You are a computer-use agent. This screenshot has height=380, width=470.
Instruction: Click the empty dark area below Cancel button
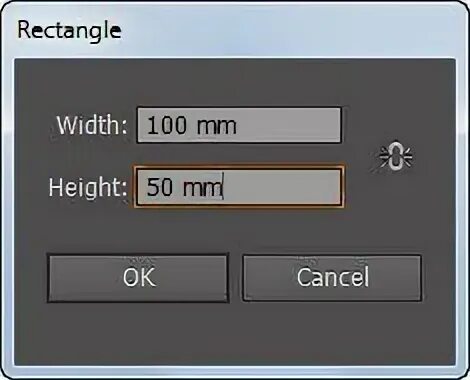(332, 333)
